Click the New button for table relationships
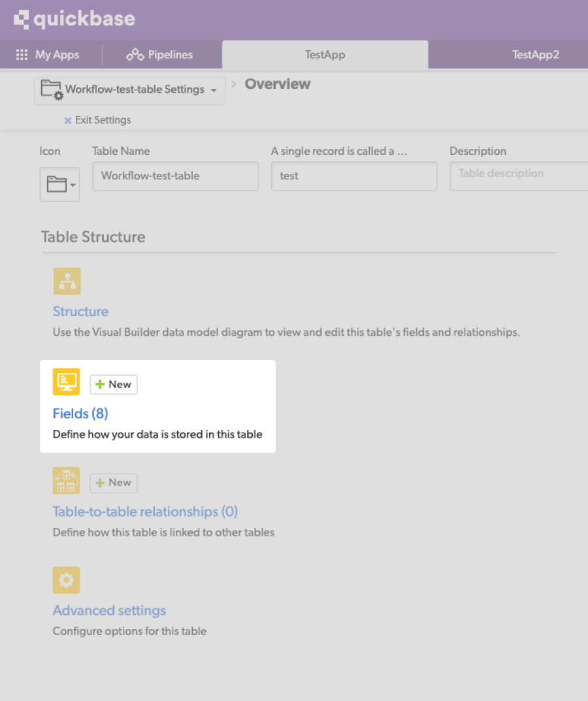Image resolution: width=588 pixels, height=701 pixels. pos(113,483)
